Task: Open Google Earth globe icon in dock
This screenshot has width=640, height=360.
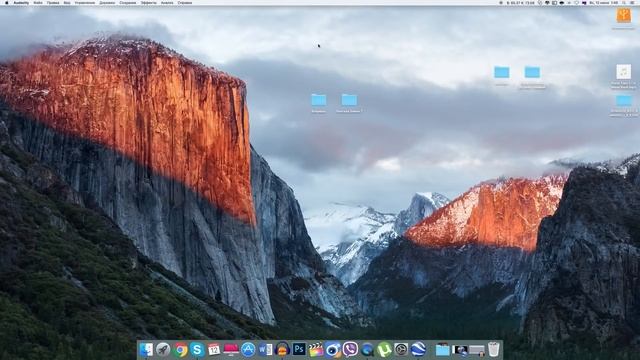Action: 418,349
